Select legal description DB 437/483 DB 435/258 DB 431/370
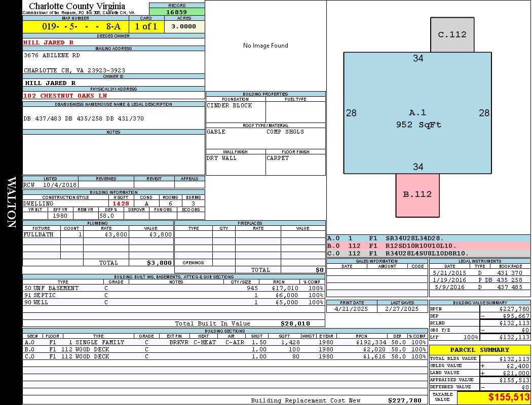 coord(84,118)
